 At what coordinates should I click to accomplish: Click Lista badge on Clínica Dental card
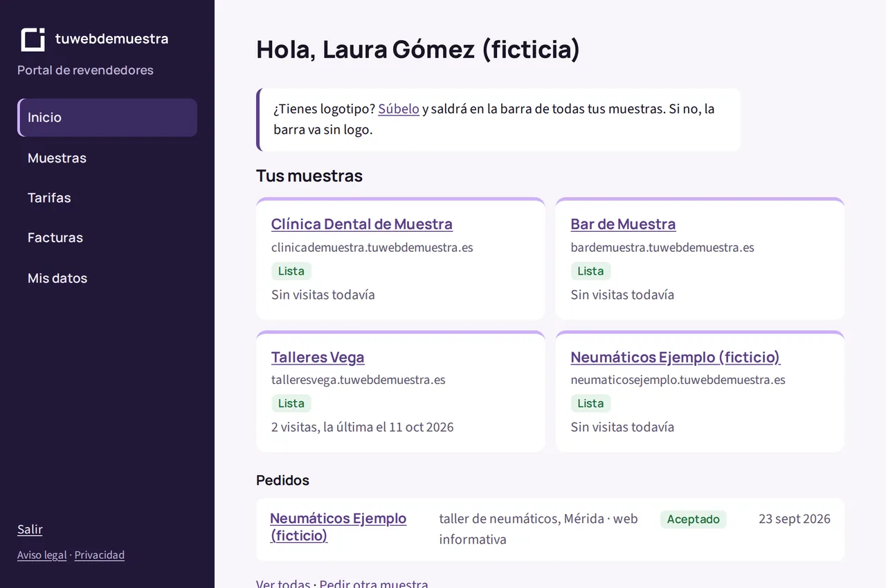[291, 271]
